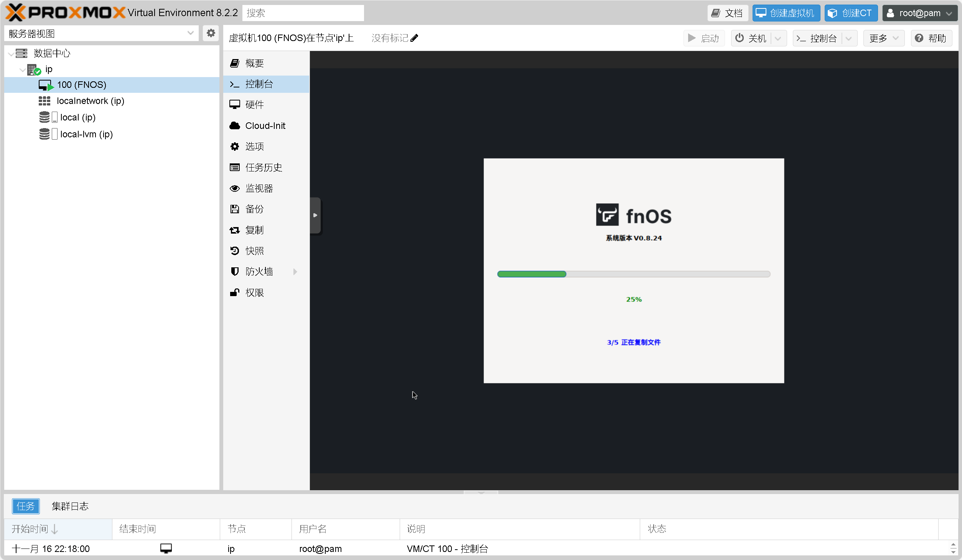The height and width of the screenshot is (560, 962).
Task: Click the VM 100 monitor icon
Action: [46, 85]
